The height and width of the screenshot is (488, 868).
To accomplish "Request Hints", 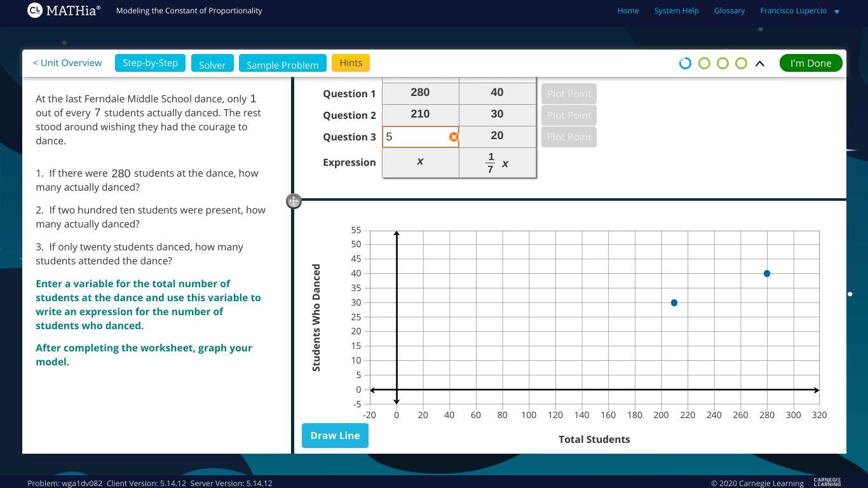I will (351, 63).
